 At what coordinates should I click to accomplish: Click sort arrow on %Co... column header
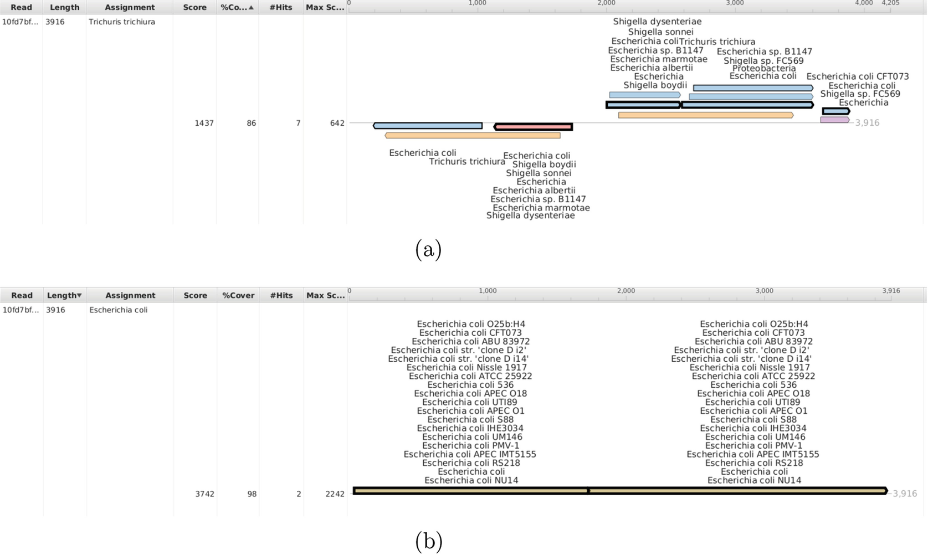[251, 8]
